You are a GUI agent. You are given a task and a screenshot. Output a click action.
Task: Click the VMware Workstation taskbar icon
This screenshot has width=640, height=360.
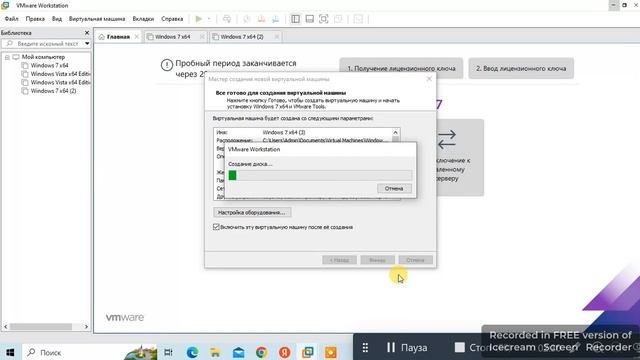(308, 352)
